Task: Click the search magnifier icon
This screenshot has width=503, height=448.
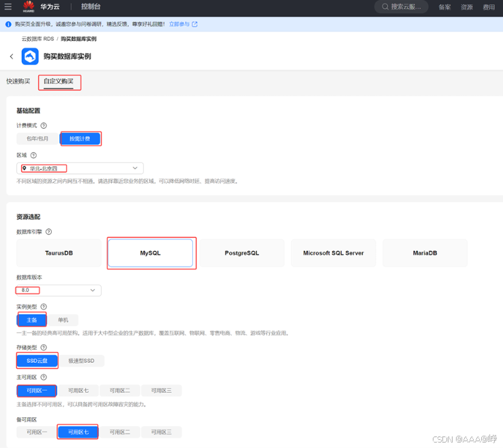Action: tap(385, 7)
